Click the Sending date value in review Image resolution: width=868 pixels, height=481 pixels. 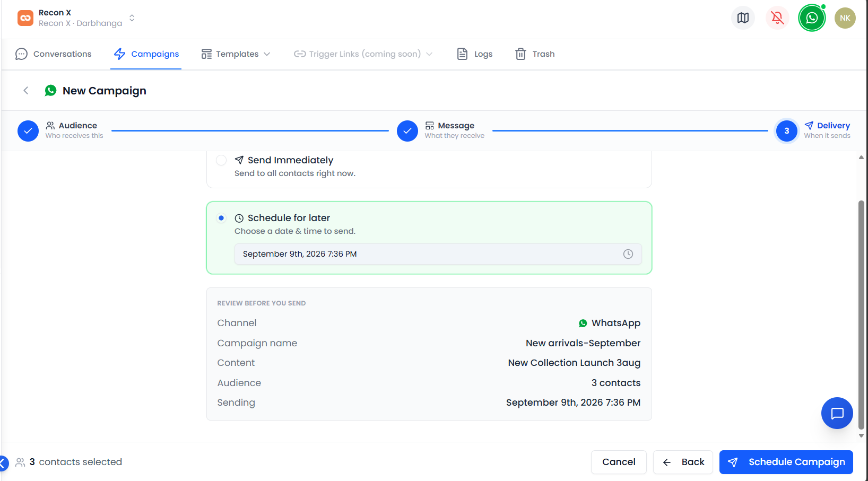coord(573,403)
